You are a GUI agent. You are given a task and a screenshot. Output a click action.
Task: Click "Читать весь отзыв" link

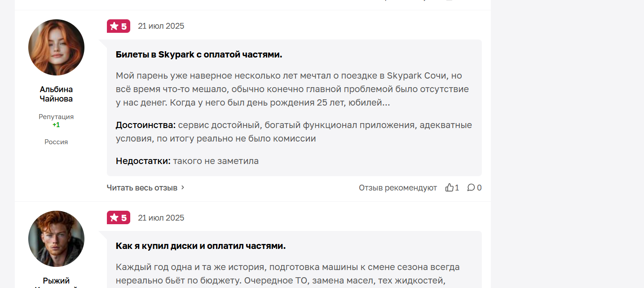click(142, 187)
